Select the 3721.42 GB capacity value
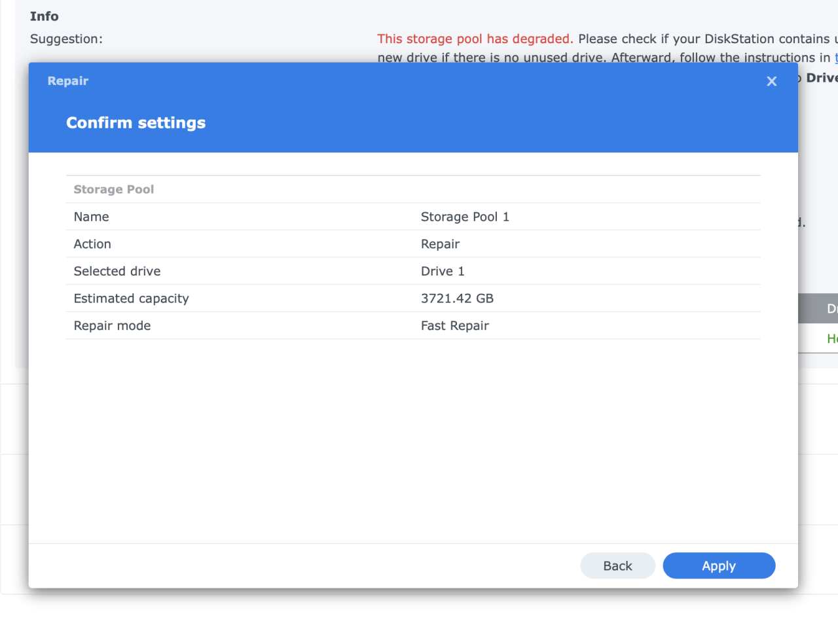The width and height of the screenshot is (838, 644). click(456, 298)
